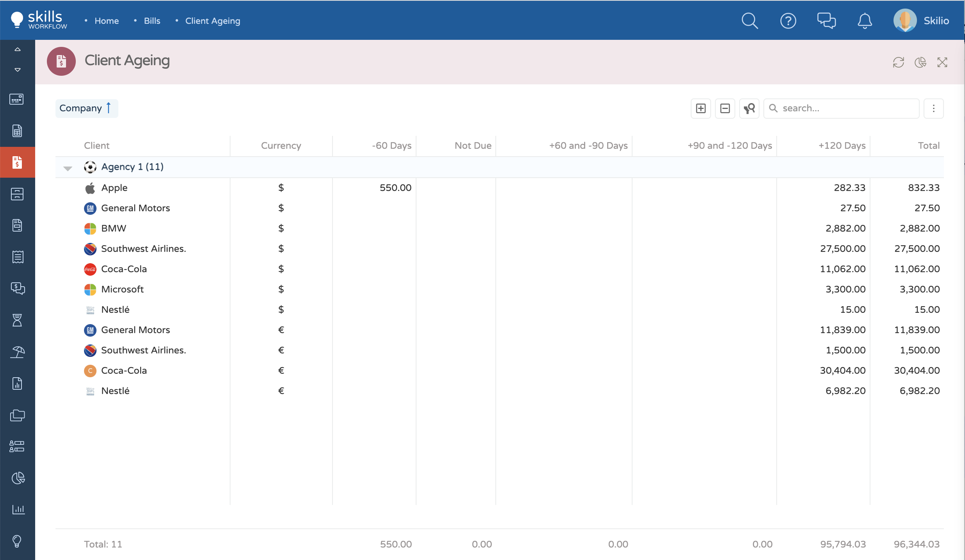Go to Home breadcrumb
Viewport: 965px width, 560px height.
click(x=106, y=21)
